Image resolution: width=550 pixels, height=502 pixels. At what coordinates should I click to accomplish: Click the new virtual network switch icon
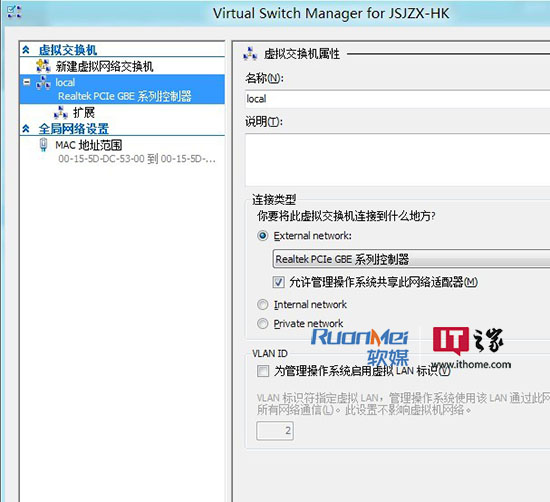(x=43, y=66)
